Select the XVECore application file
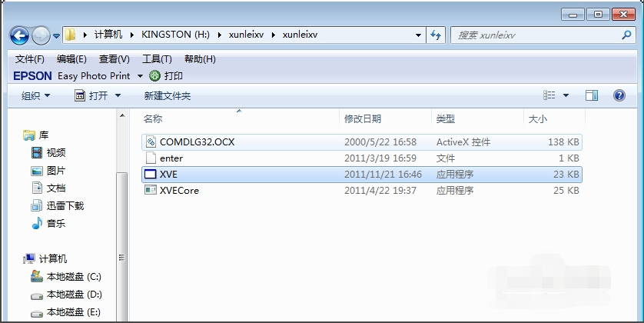This screenshot has height=323, width=644. pyautogui.click(x=361, y=190)
